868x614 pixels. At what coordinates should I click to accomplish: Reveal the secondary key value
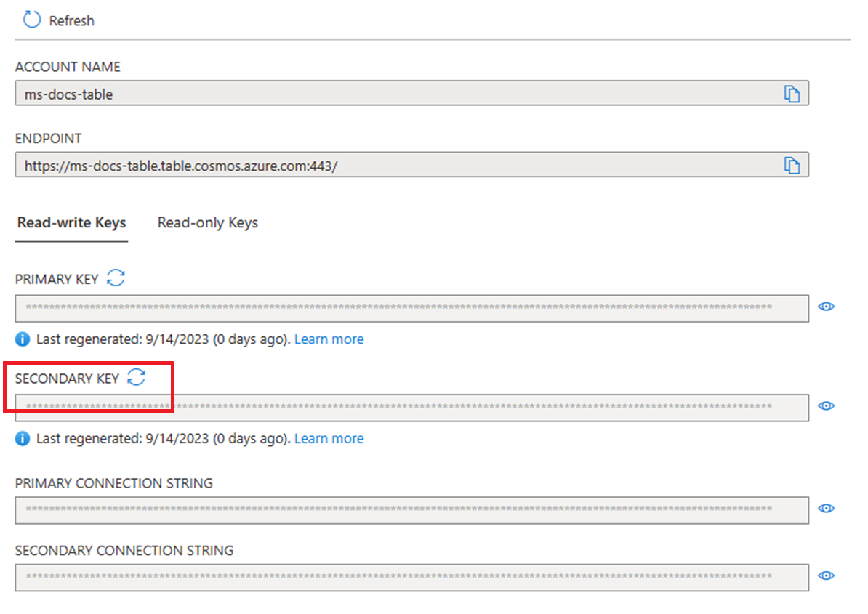tap(826, 406)
